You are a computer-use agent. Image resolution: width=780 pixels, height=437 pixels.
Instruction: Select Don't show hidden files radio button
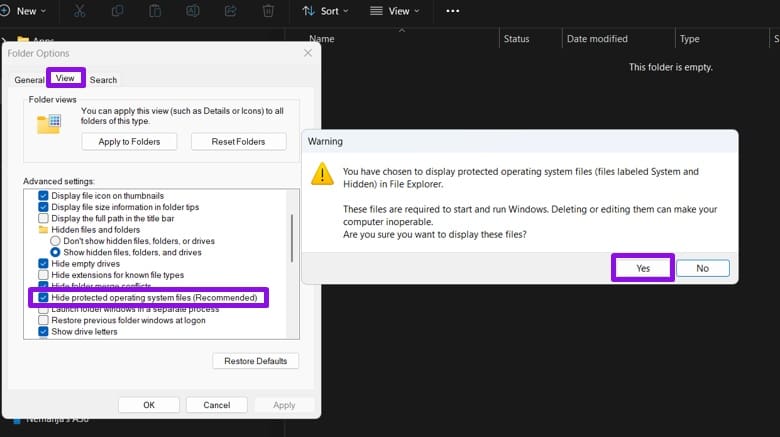point(55,241)
